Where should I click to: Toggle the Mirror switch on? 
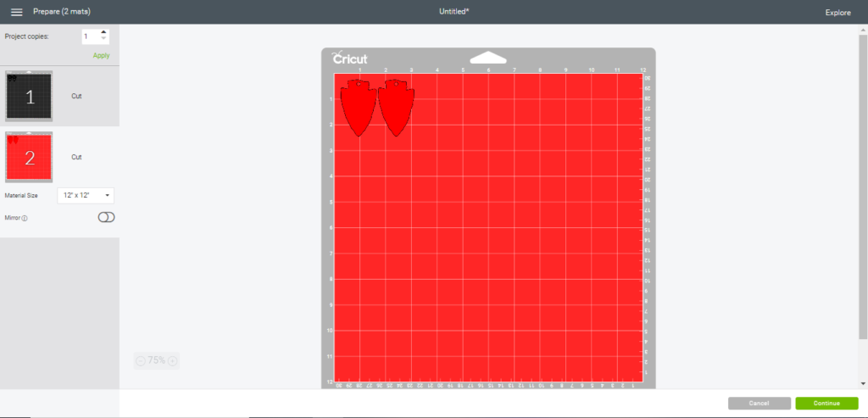pyautogui.click(x=106, y=217)
